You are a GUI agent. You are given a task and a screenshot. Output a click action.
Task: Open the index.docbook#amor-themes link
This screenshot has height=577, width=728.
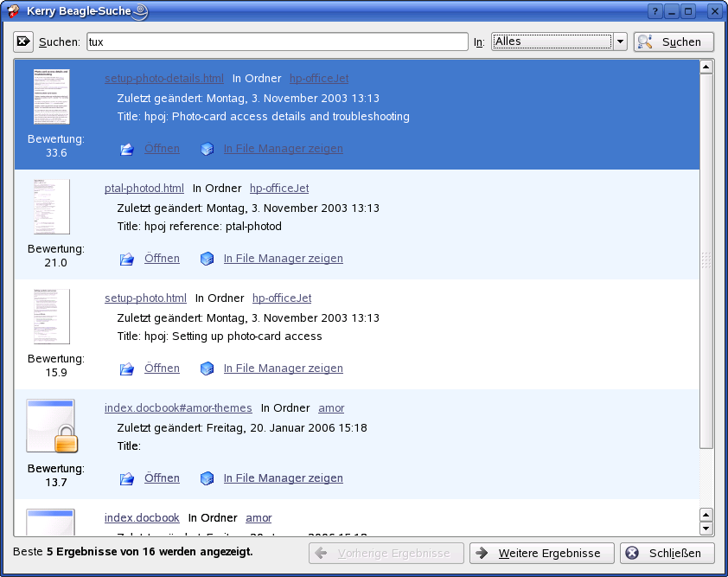coord(178,408)
